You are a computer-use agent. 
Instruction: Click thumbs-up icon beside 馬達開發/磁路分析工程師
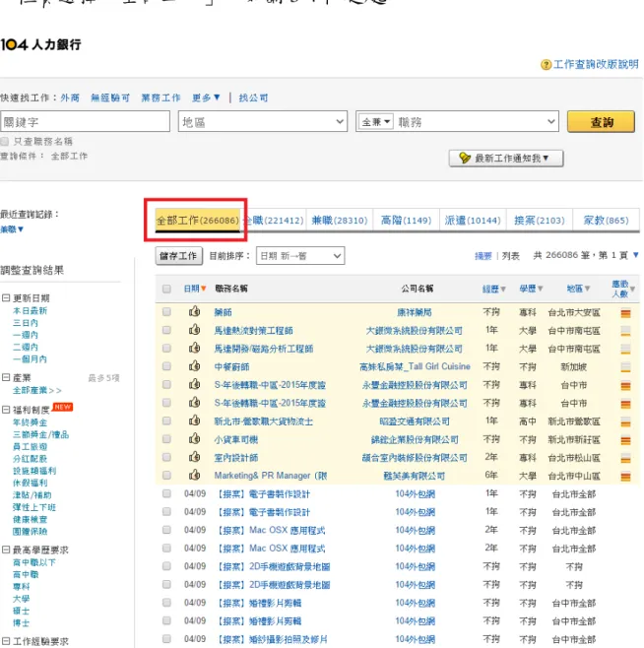pos(194,348)
